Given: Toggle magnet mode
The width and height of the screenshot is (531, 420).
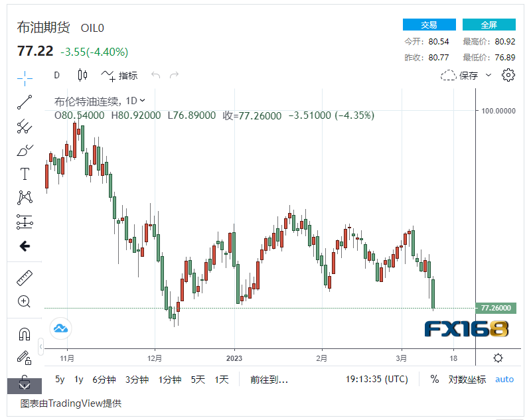Looking at the screenshot, I should pyautogui.click(x=25, y=334).
